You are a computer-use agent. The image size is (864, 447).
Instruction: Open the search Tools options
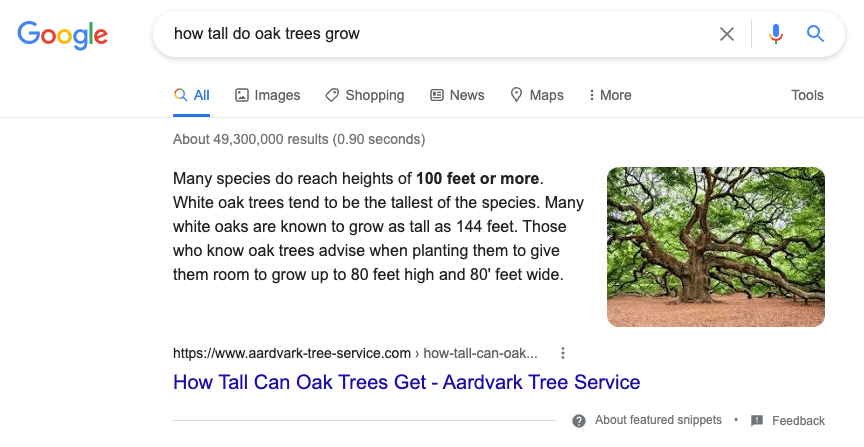[807, 95]
